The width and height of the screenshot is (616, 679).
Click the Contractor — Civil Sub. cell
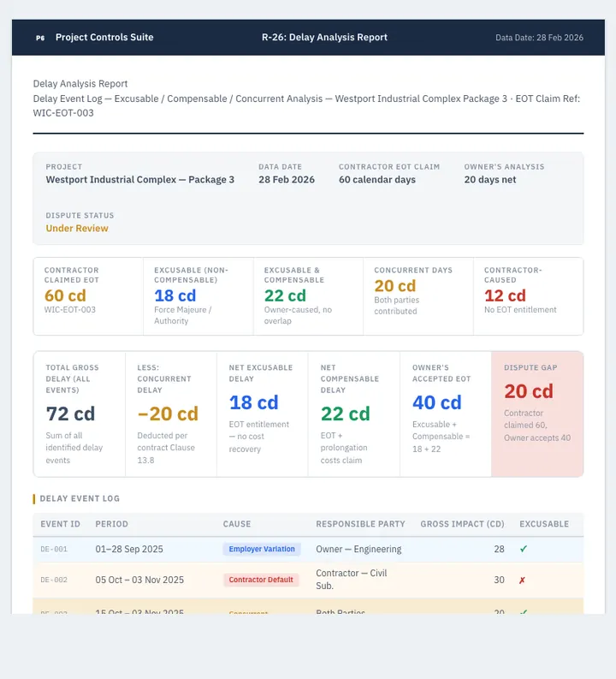[x=352, y=580]
